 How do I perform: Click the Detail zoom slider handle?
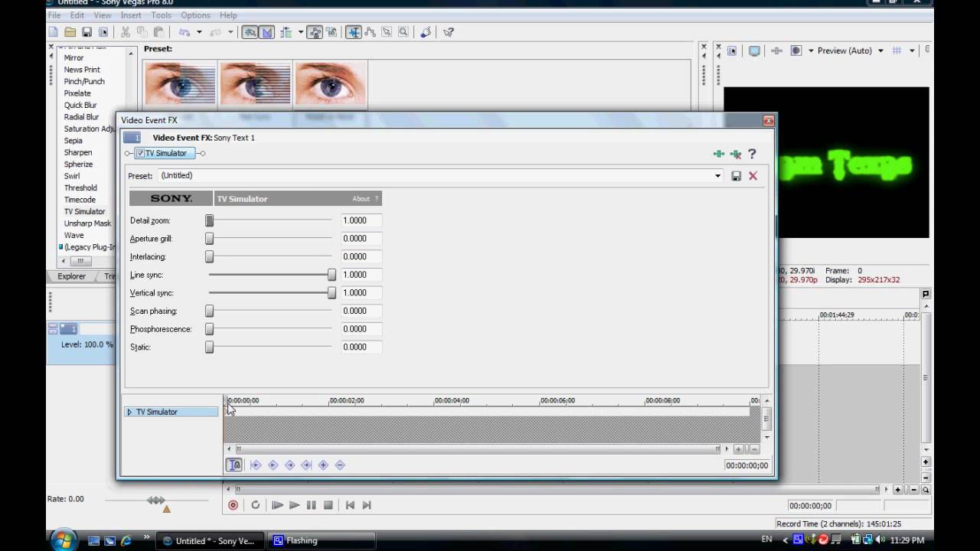click(209, 220)
